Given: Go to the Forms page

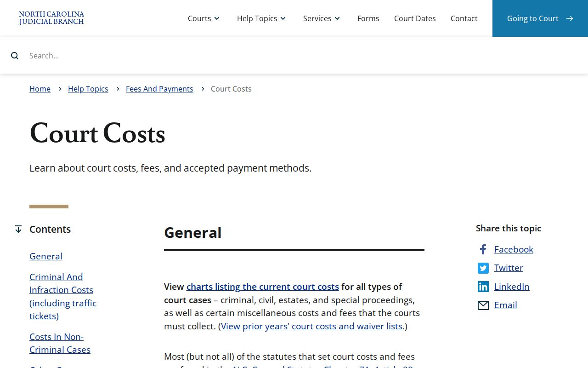Looking at the screenshot, I should click(x=368, y=18).
